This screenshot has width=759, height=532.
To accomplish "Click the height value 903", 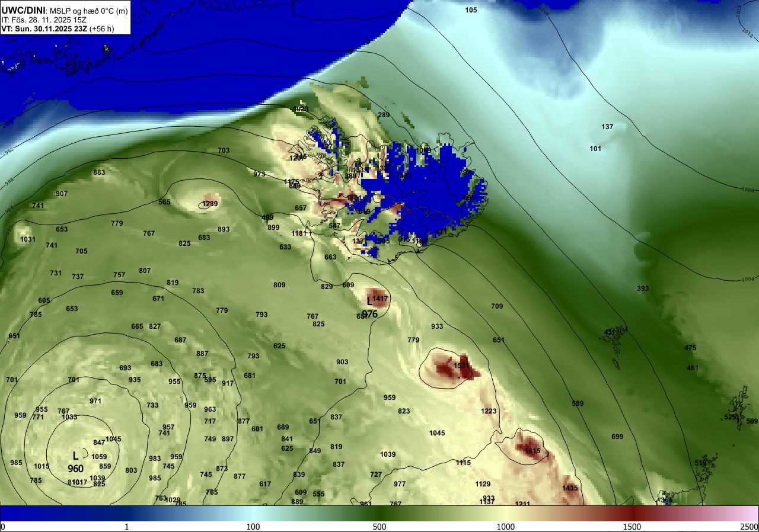I will point(342,362).
